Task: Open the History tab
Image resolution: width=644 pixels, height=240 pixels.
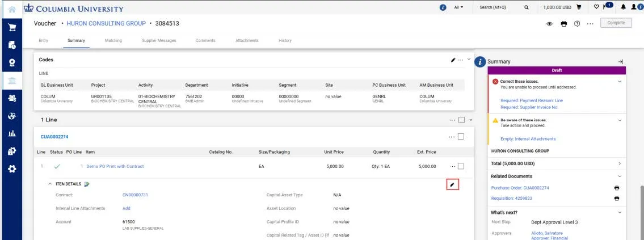Action: click(x=285, y=41)
